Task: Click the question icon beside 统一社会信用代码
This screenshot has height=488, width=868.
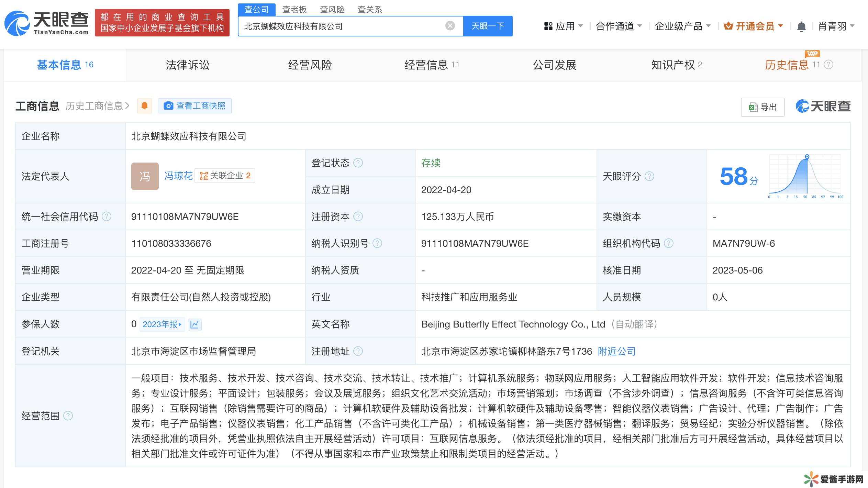Action: (x=107, y=217)
